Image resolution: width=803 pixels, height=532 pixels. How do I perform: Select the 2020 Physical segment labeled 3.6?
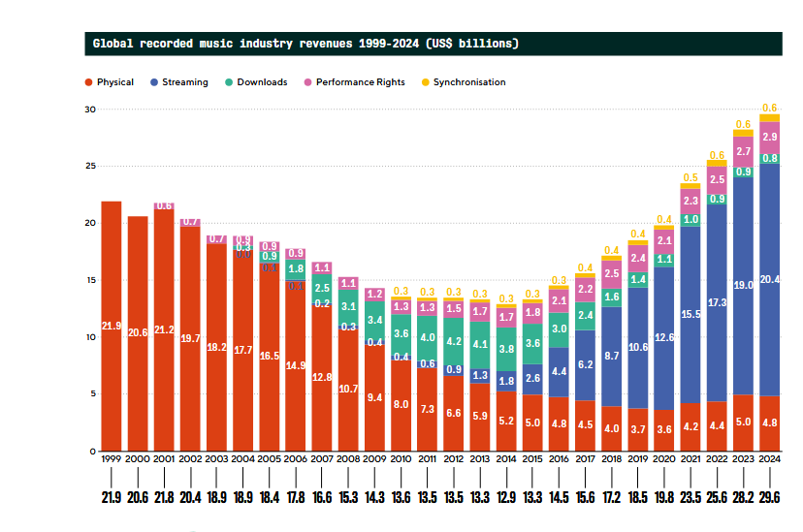coord(663,430)
